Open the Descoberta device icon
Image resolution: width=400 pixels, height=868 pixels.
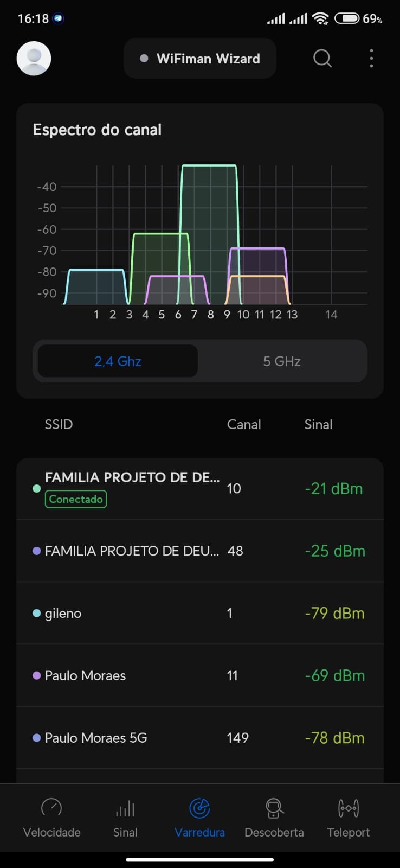pyautogui.click(x=274, y=808)
